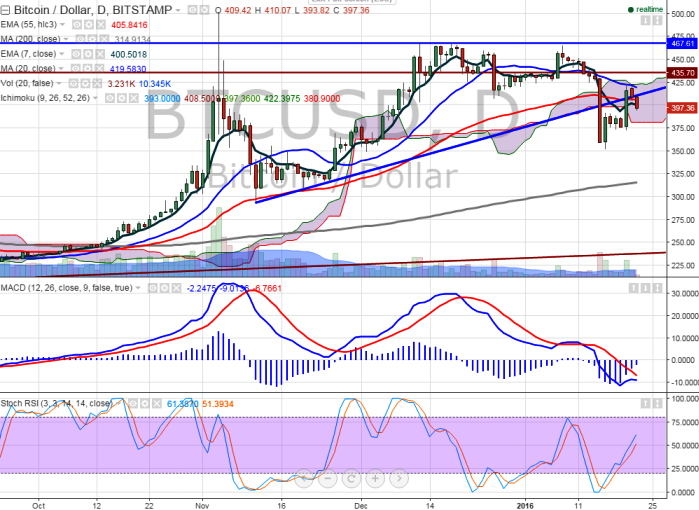
Task: Open the EMA (55, hlc3) settings gear
Action: (89, 25)
